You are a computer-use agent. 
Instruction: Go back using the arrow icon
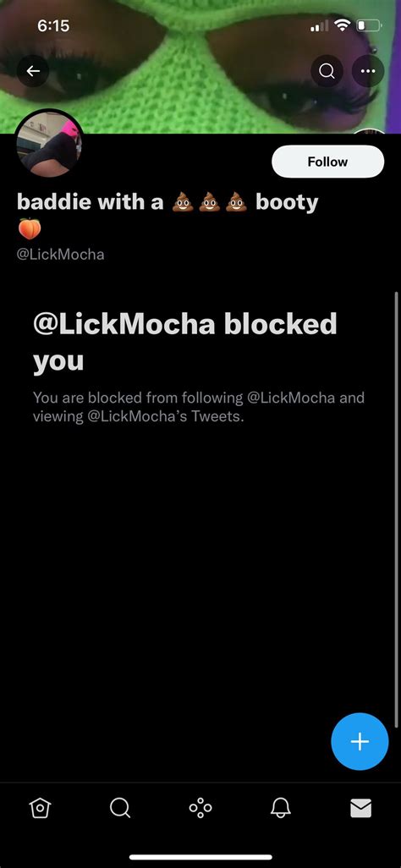[33, 71]
